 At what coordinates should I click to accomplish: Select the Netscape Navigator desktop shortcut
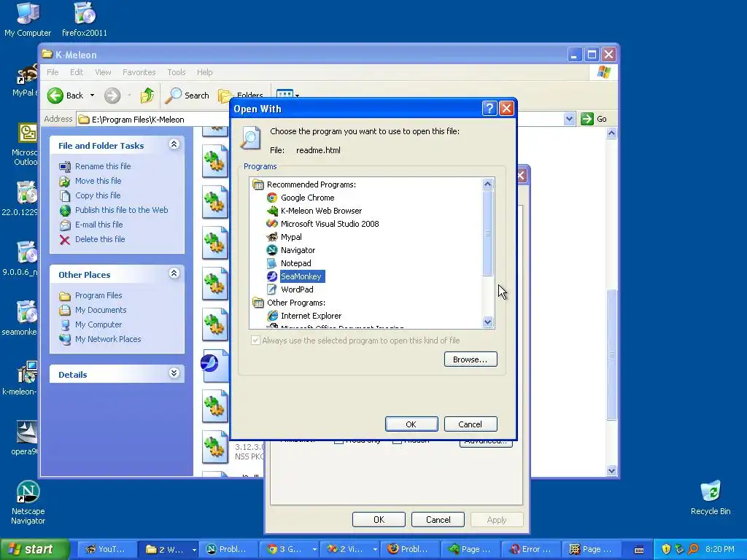(28, 502)
